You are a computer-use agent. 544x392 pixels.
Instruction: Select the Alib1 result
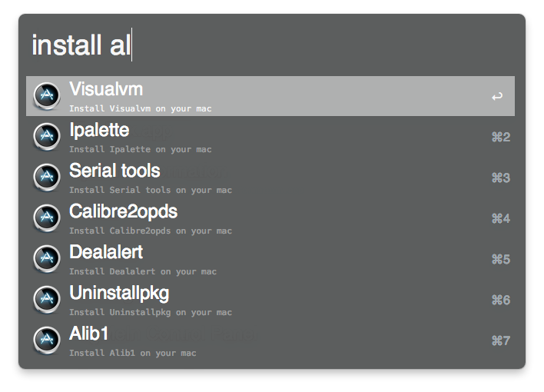coord(88,334)
